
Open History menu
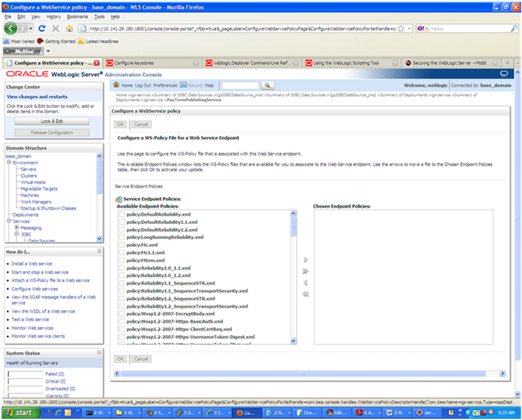(54, 16)
